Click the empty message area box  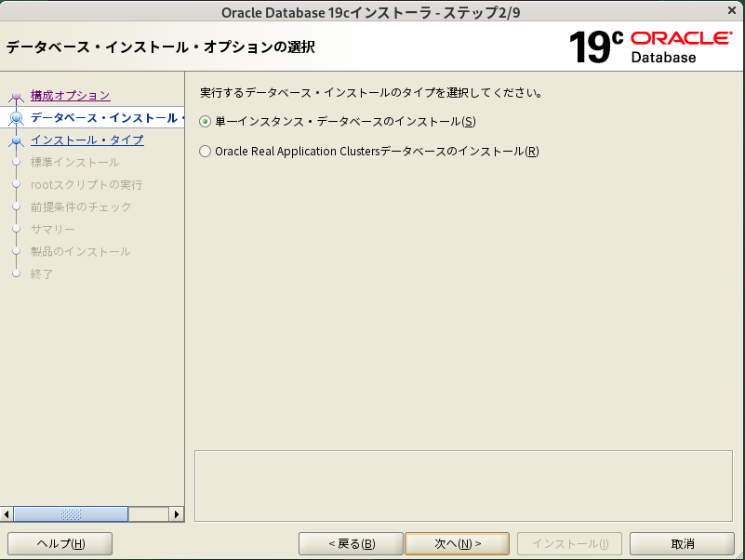pos(463,486)
